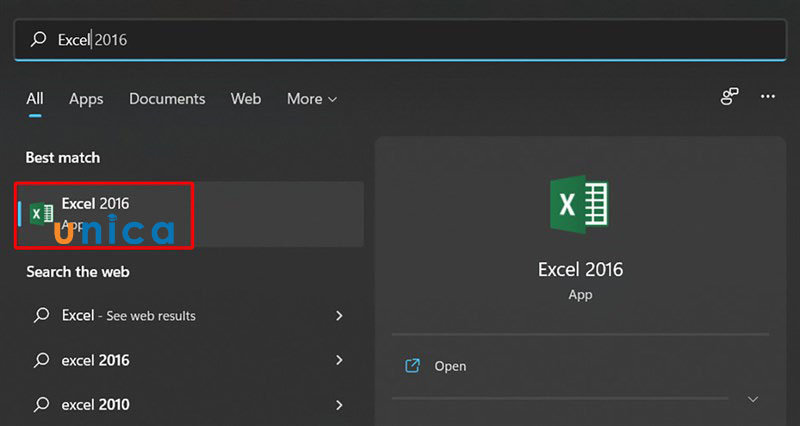The width and height of the screenshot is (800, 426).
Task: Select the excel 2010 web suggestion
Action: coord(190,405)
